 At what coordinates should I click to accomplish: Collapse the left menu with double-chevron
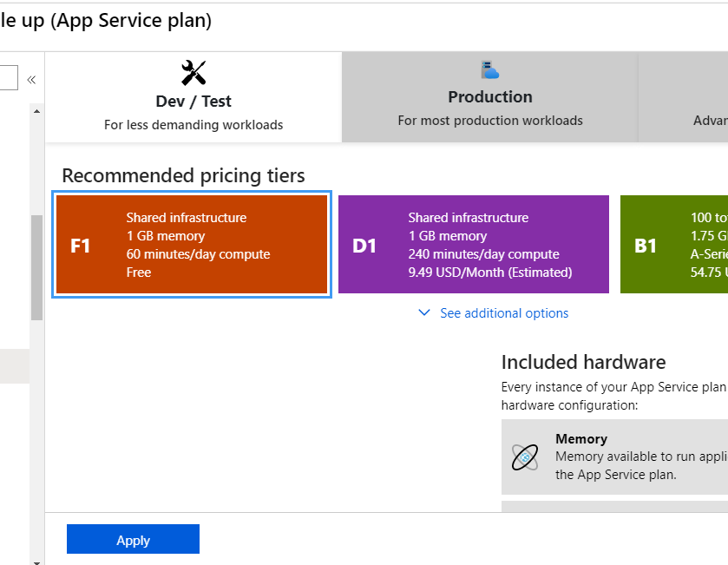31,80
